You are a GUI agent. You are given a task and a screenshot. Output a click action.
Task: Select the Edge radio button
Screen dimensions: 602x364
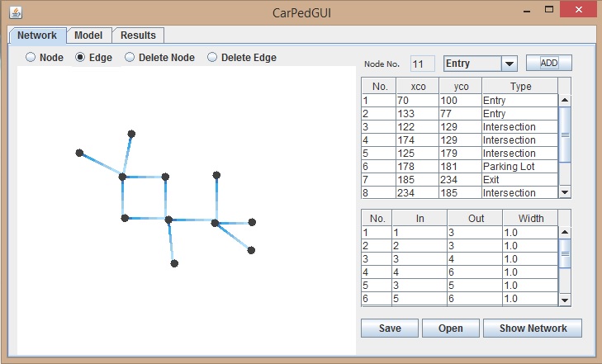(x=81, y=58)
